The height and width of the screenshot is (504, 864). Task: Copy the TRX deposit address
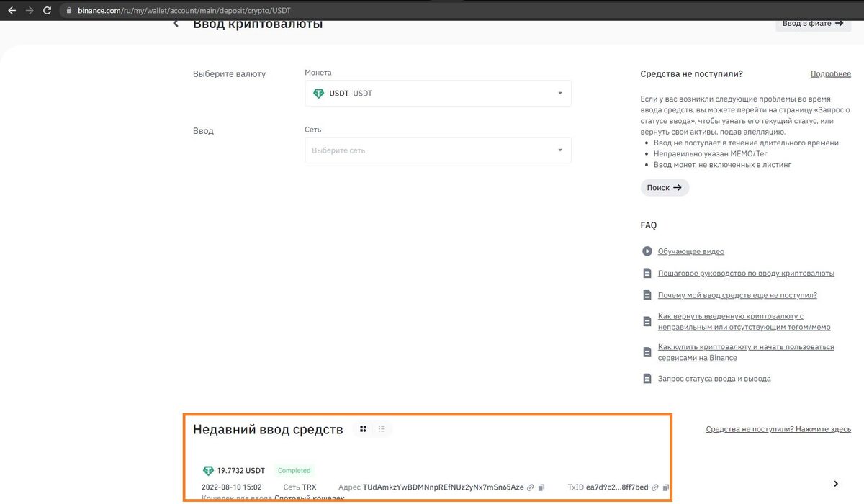click(542, 487)
